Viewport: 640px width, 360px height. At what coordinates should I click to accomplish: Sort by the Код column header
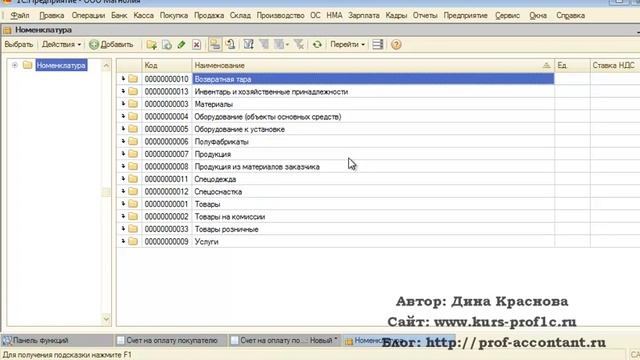tap(167, 65)
